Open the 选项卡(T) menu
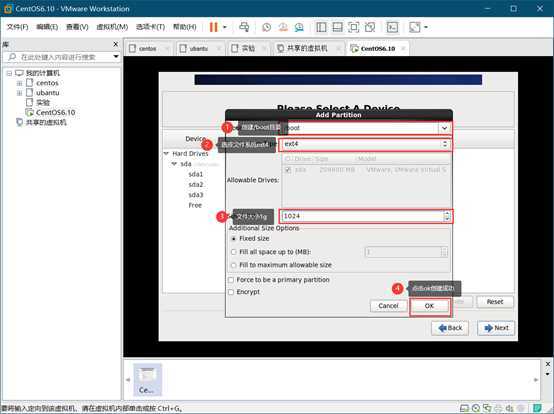554x414 pixels. (150, 27)
